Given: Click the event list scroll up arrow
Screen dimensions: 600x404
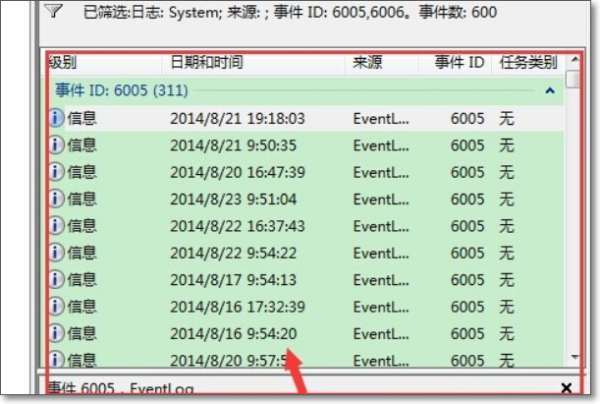Looking at the screenshot, I should 574,60.
